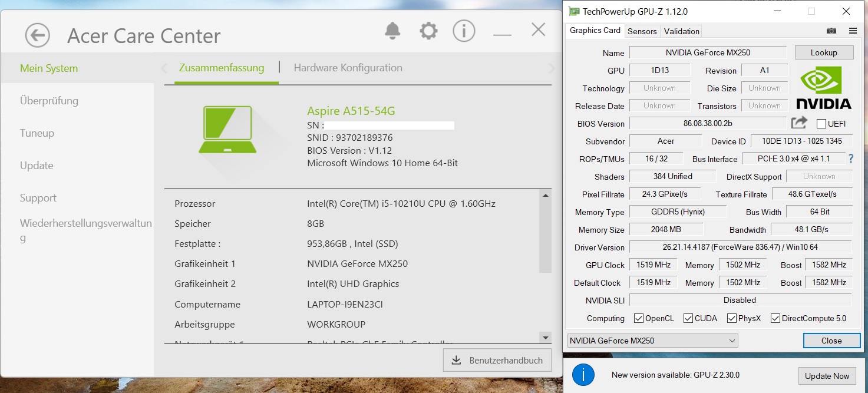Toggle the PhysX checkbox
Image resolution: width=868 pixels, height=393 pixels.
pos(732,318)
